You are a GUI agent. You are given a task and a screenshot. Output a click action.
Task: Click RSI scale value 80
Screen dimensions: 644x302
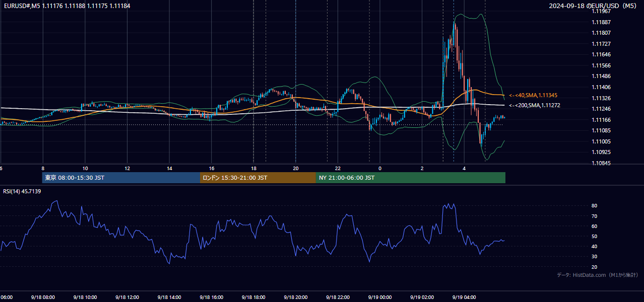594,206
